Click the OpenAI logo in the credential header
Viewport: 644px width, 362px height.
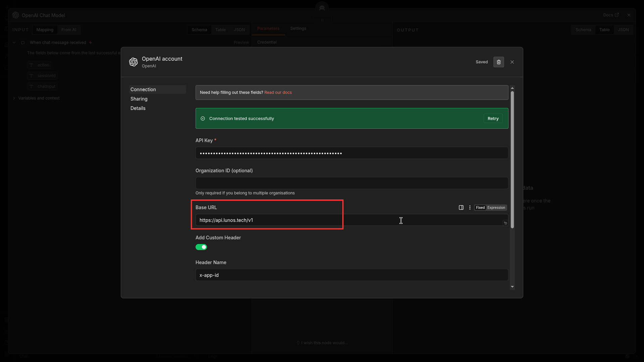coord(133,62)
